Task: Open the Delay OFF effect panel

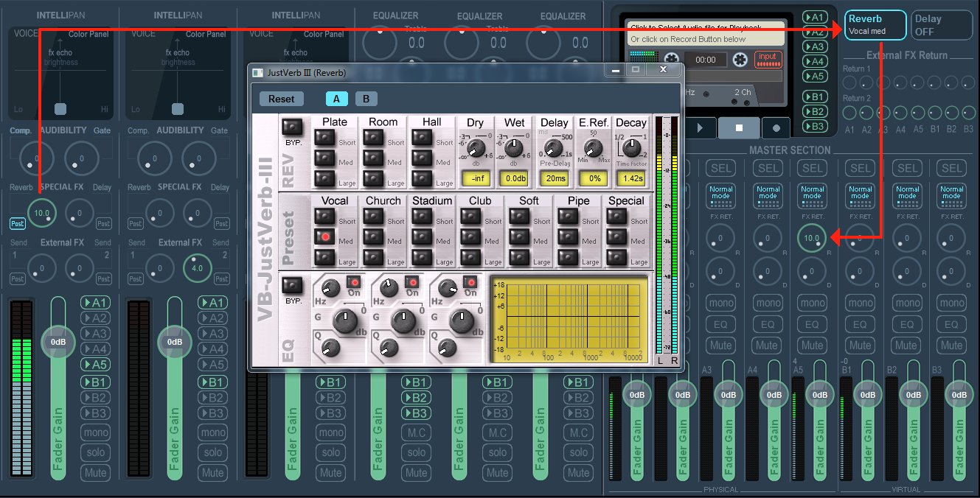Action: point(942,25)
